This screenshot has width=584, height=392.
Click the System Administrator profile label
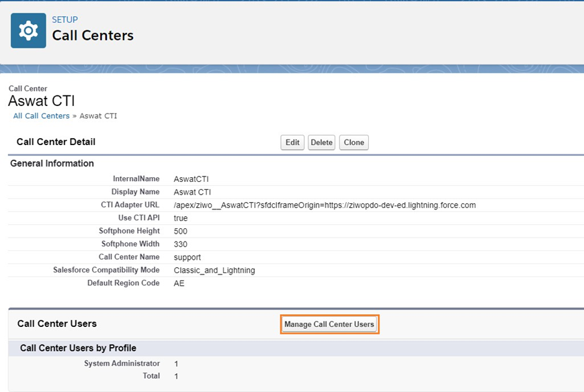pos(122,363)
